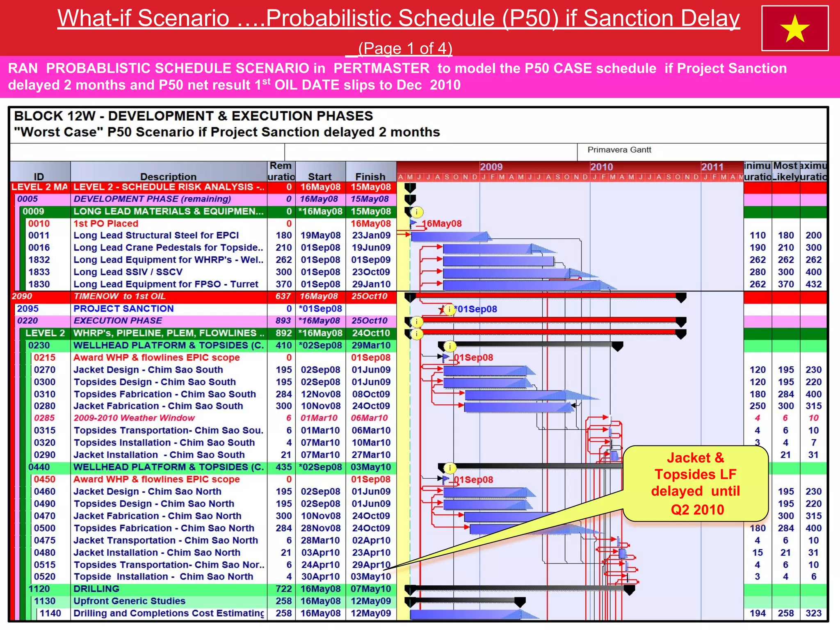Image resolution: width=840 pixels, height=630 pixels.
Task: Click the Description column header
Action: pos(168,176)
